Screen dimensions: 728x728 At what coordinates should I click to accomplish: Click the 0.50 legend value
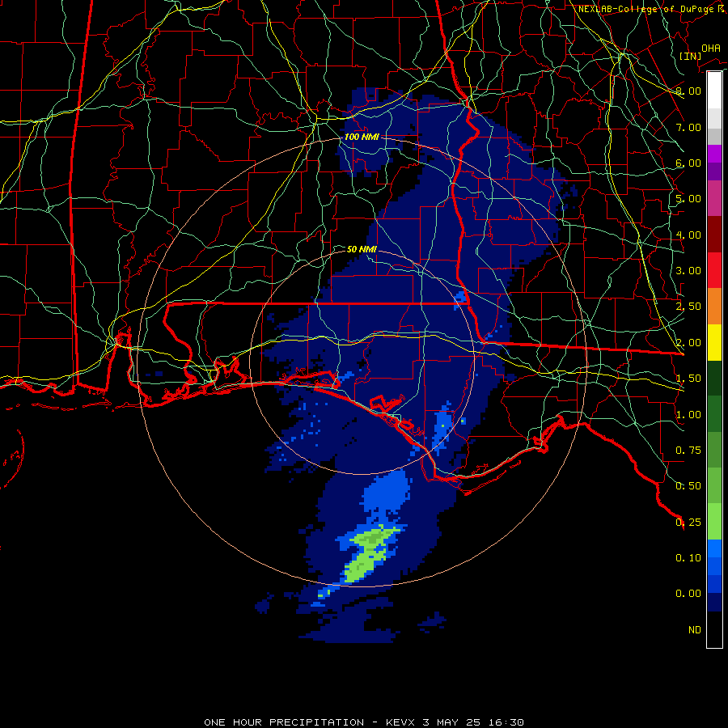(688, 486)
